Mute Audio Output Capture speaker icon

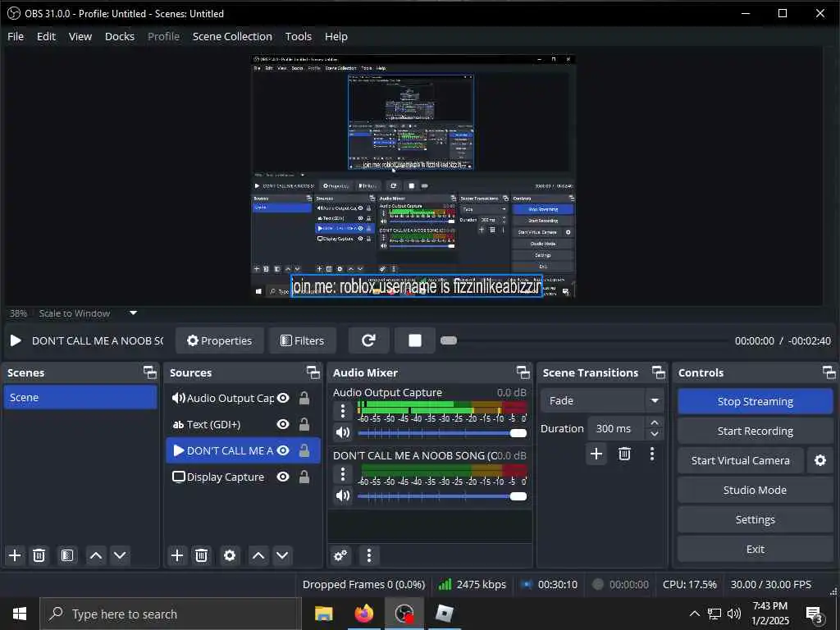point(343,433)
